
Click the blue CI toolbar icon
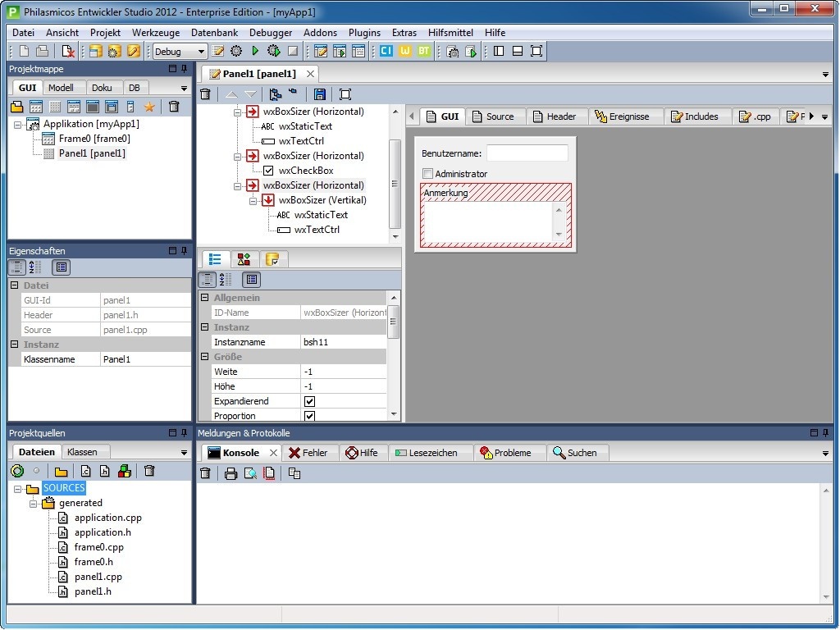point(386,51)
